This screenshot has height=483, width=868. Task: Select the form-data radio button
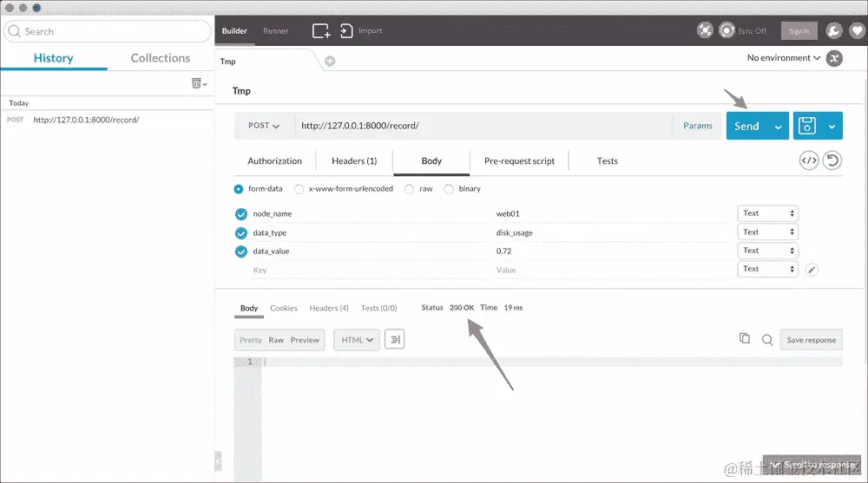pos(239,189)
